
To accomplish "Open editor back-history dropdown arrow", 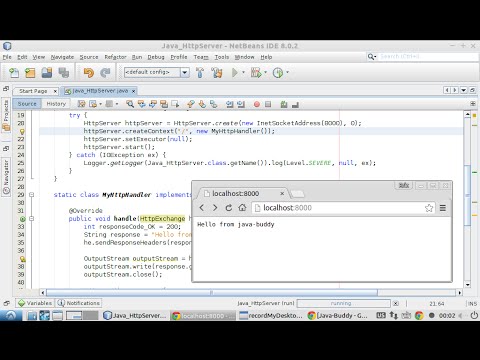I will click(100, 104).
